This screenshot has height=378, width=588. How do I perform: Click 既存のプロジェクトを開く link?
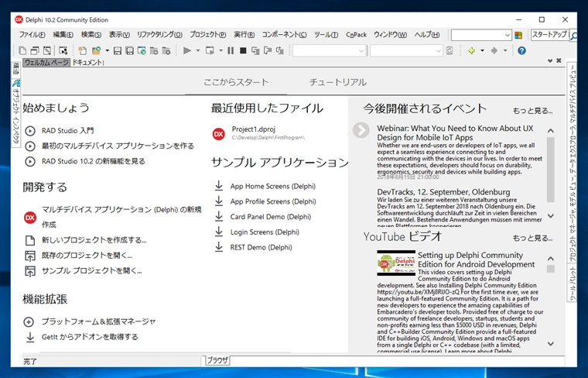[x=87, y=256]
